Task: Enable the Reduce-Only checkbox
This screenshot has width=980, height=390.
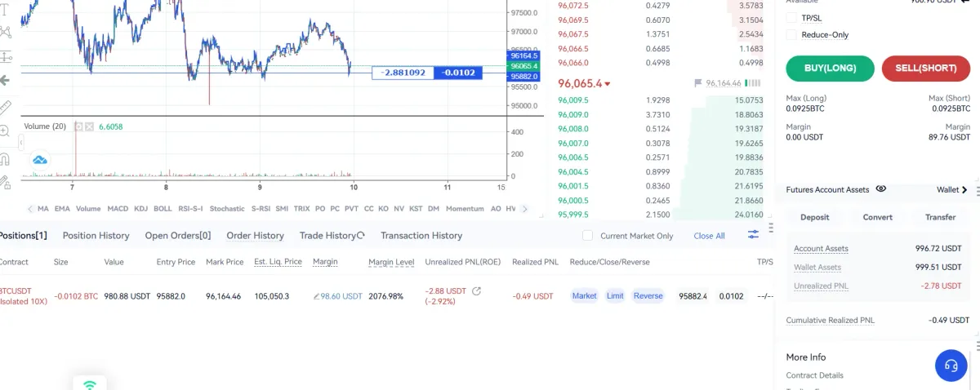Action: point(791,34)
